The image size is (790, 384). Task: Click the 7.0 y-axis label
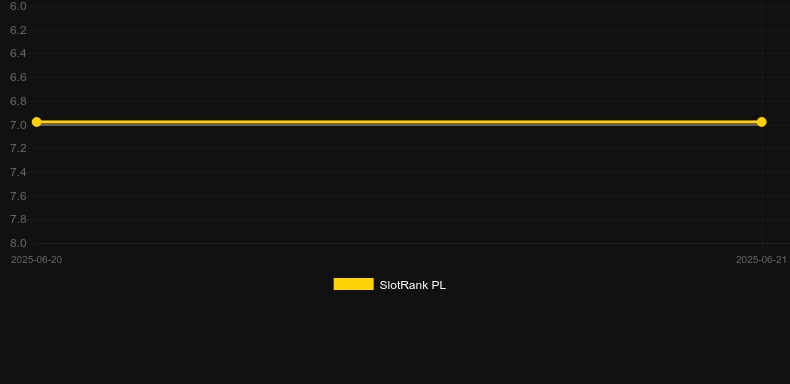18,125
